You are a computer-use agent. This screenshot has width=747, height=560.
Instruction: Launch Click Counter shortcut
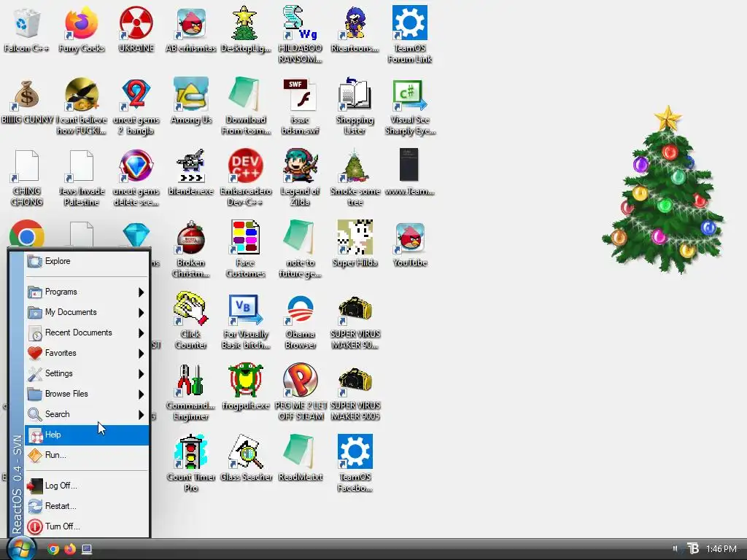pyautogui.click(x=190, y=308)
